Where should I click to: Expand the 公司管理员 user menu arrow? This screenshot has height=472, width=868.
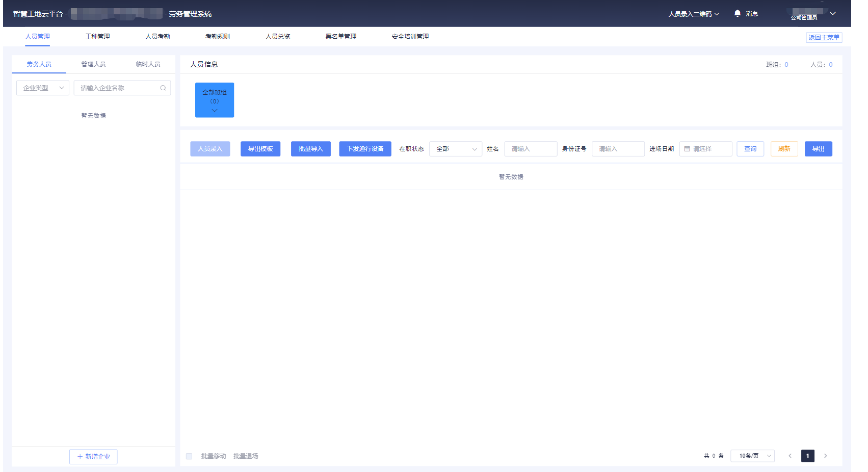click(x=833, y=13)
